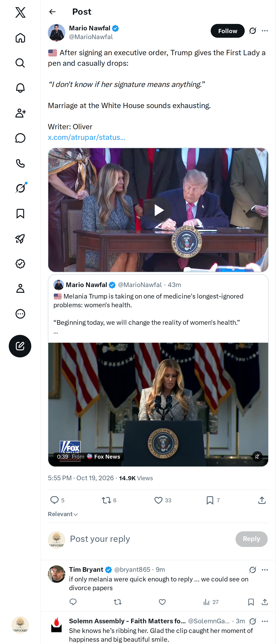Repost the main post with 6 reposts
276x644 pixels.
109,500
